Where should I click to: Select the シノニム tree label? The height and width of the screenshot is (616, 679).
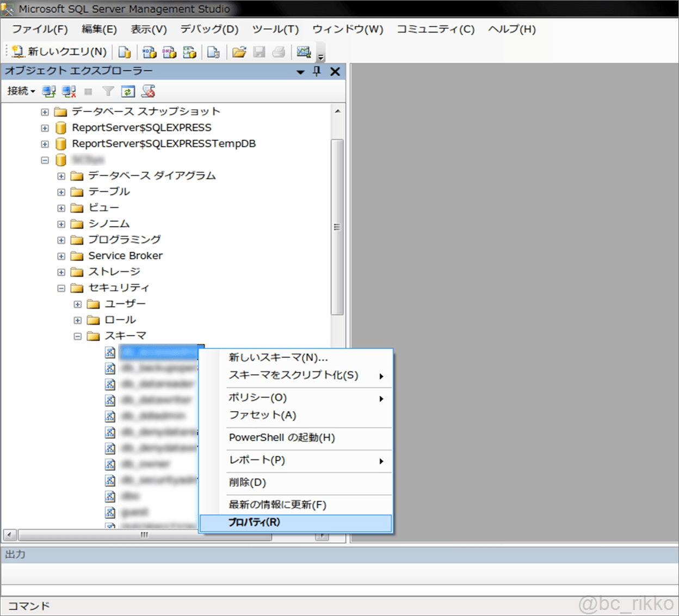point(109,223)
